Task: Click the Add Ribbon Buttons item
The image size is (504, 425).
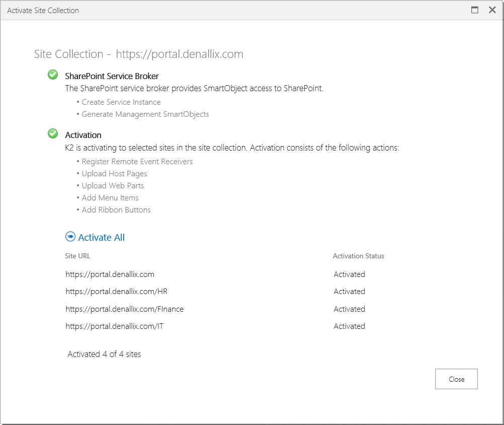Action: click(116, 210)
